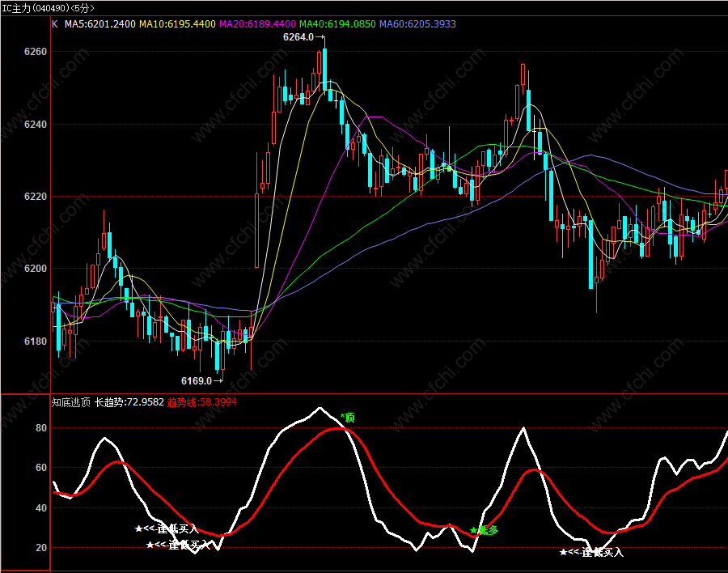Click the ★<<-逢低买入 signal at lower right
Image resolution: width=728 pixels, height=573 pixels.
591,553
